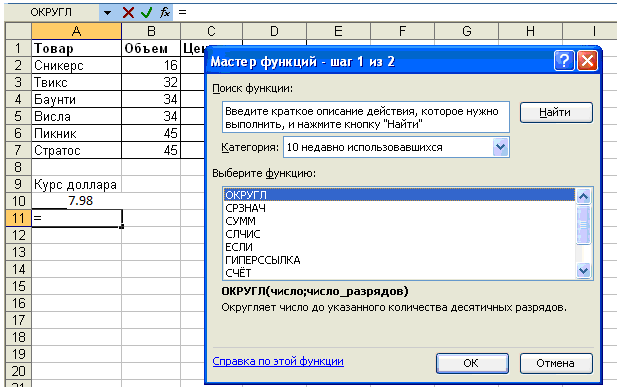Screen dimensions: 617x387
Task: Click the fx insert function icon
Action: pyautogui.click(x=165, y=12)
